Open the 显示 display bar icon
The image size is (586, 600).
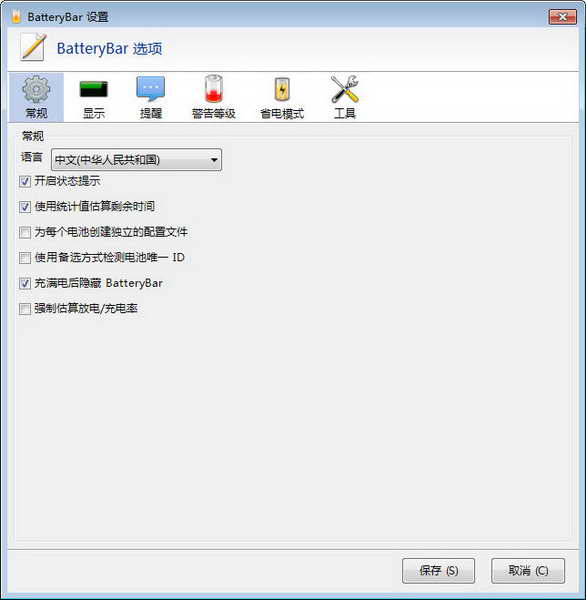point(93,89)
